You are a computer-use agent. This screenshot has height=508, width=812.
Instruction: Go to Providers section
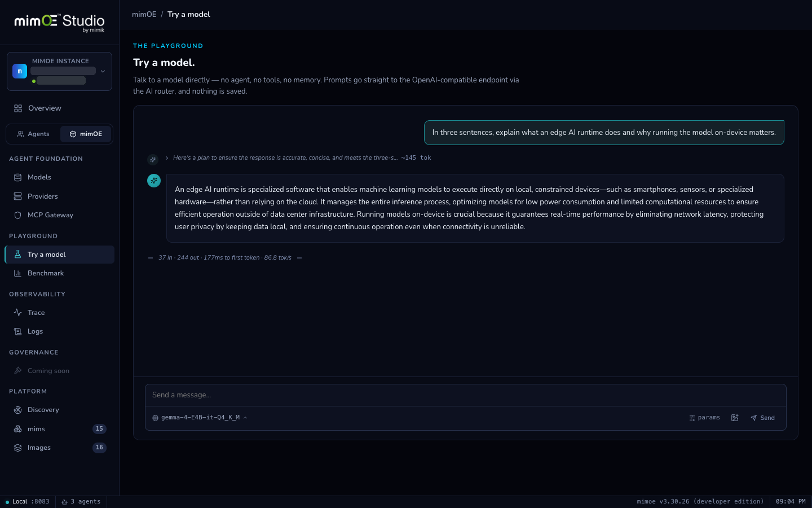click(59, 196)
